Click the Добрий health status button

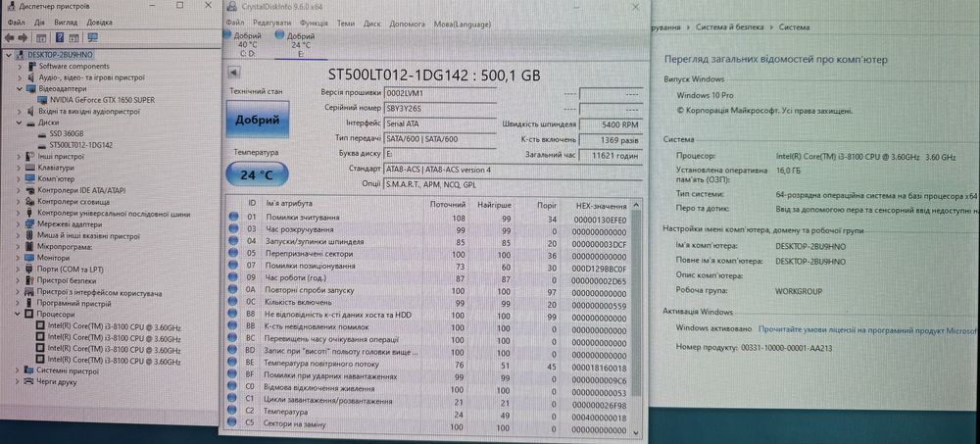coord(258,120)
